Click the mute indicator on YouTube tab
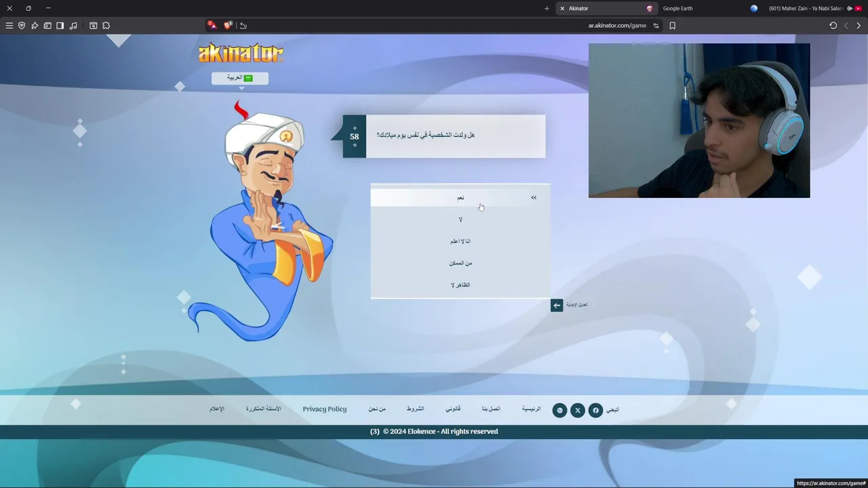Viewport: 868px width, 488px height. [850, 8]
